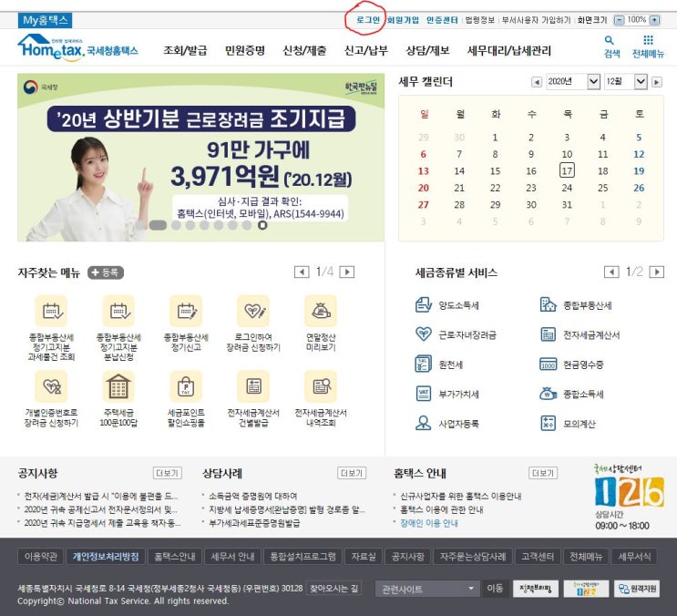Click the My홈택스 button
Image resolution: width=677 pixels, height=616 pixels.
45,20
